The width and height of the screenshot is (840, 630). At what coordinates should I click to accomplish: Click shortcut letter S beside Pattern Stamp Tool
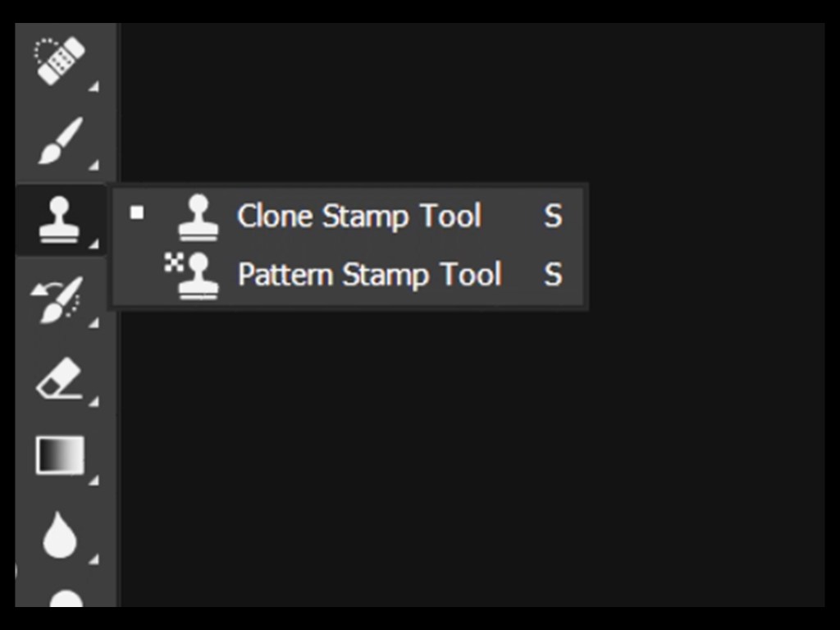[553, 275]
